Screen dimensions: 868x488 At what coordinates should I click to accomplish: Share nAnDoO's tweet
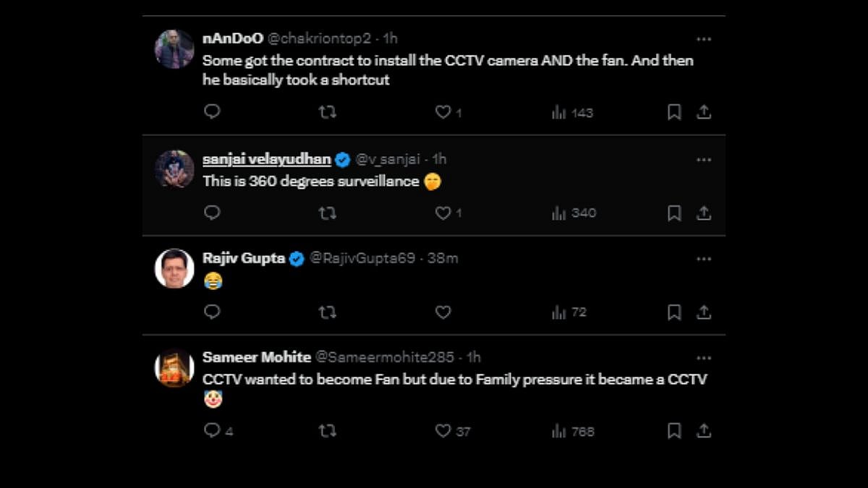[x=704, y=112]
